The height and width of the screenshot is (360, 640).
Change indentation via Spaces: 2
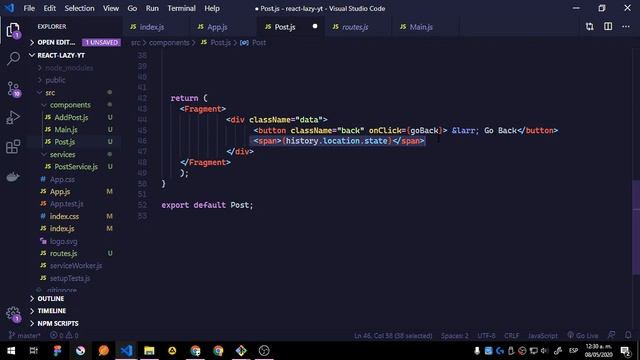pyautogui.click(x=454, y=336)
